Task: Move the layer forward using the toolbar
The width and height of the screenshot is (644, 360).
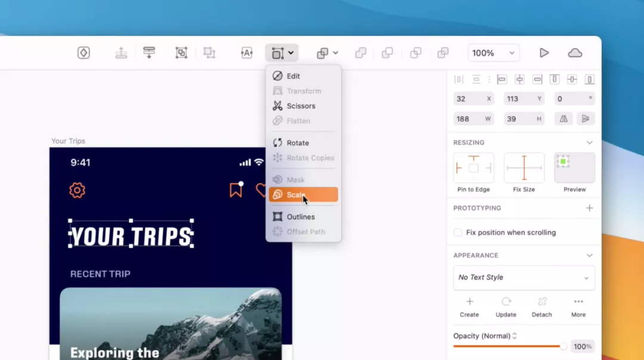Action: coord(122,53)
